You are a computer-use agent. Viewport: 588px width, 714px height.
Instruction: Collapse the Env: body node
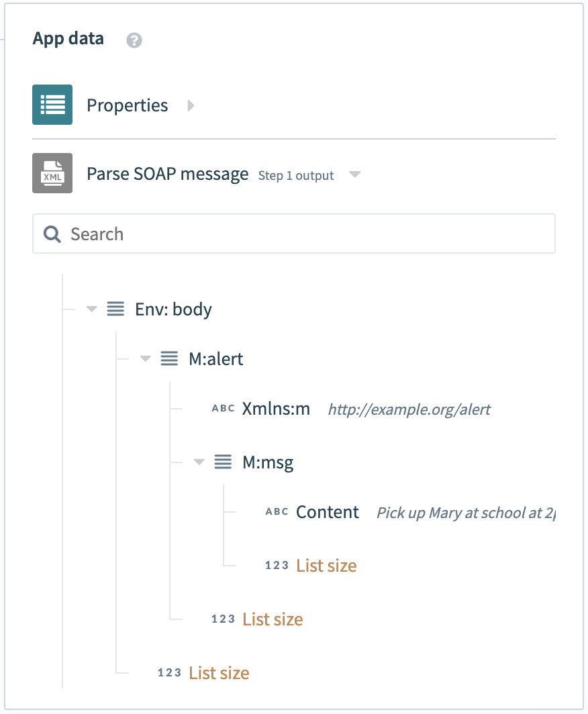click(x=91, y=309)
